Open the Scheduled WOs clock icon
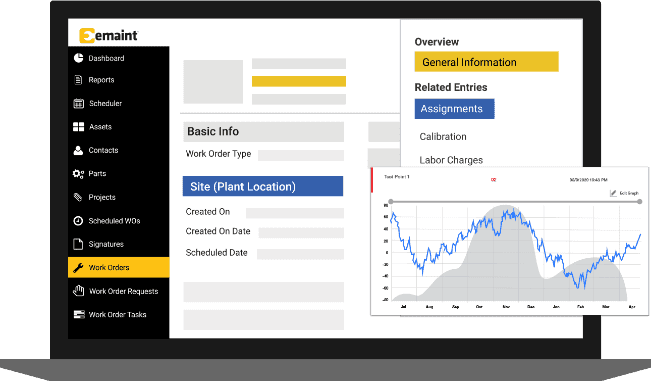This screenshot has height=381, width=651. [78, 221]
